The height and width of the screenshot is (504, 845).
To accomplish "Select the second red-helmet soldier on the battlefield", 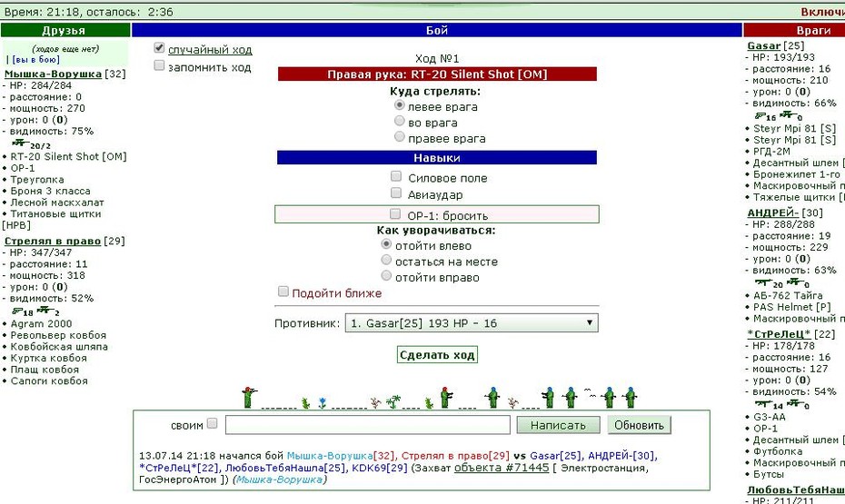I will [446, 398].
